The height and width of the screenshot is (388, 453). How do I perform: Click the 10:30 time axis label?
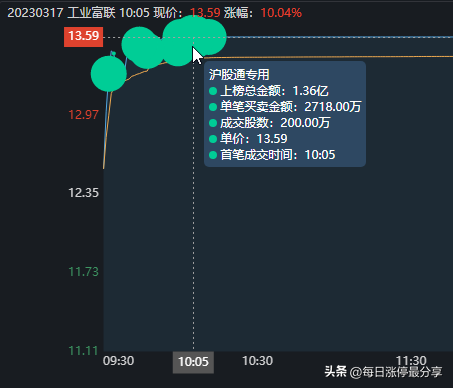257,361
